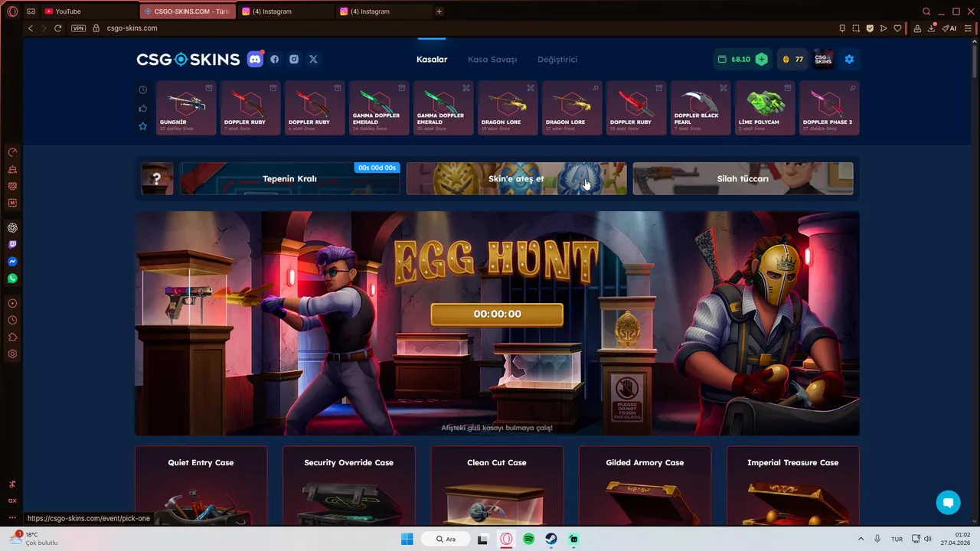
Task: Switch to the CSGO-SKINS.COM tab
Action: click(188, 11)
